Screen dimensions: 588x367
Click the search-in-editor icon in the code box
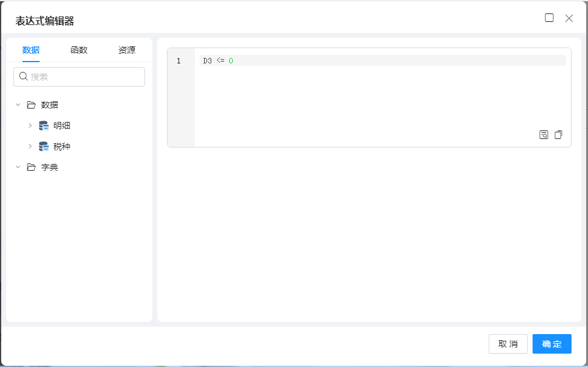click(x=544, y=135)
